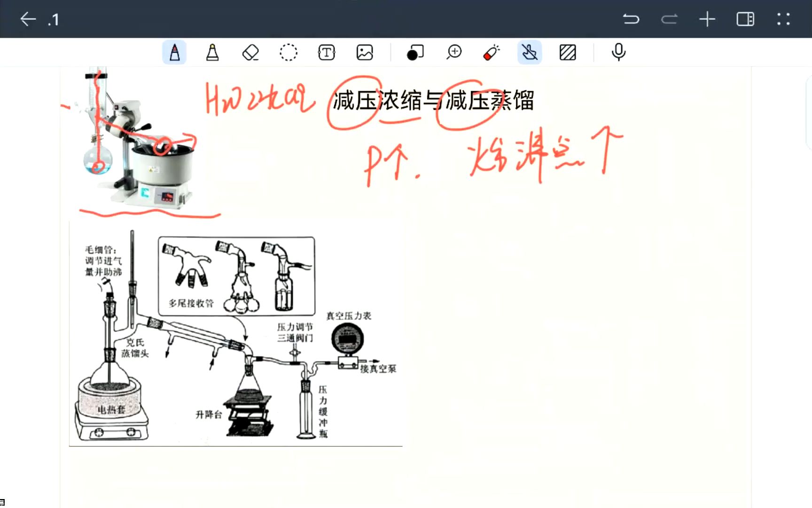Select the Laser pointer tool
Screen dimensions: 812x508
[492, 52]
